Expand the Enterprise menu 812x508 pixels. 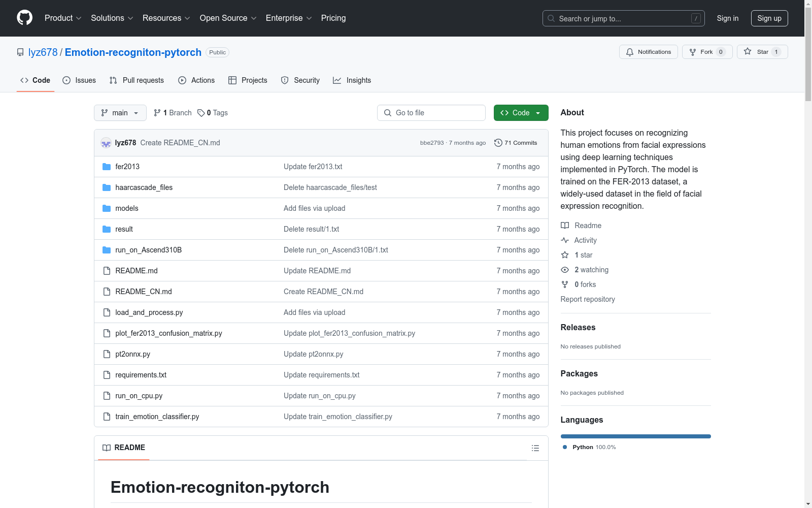[x=289, y=18]
